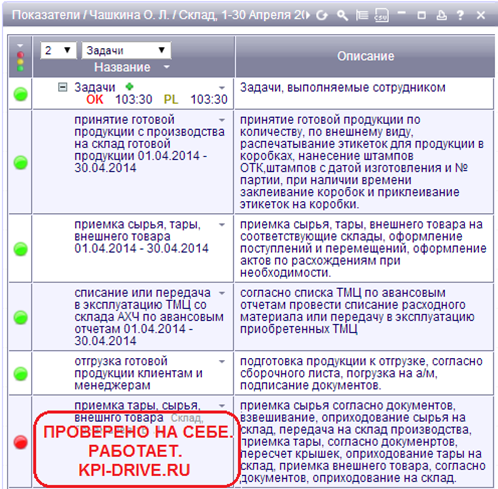Image resolution: width=498 pixels, height=489 pixels.
Task: Click description about оформление поступлений и перемещений
Action: click(363, 248)
